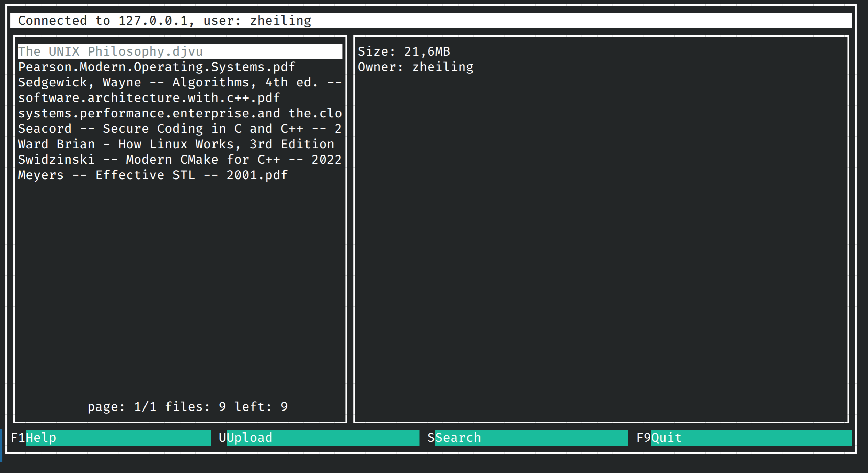Viewport: 868px width, 473px height.
Task: Select systems.performance.enterprise file entry
Action: (180, 113)
